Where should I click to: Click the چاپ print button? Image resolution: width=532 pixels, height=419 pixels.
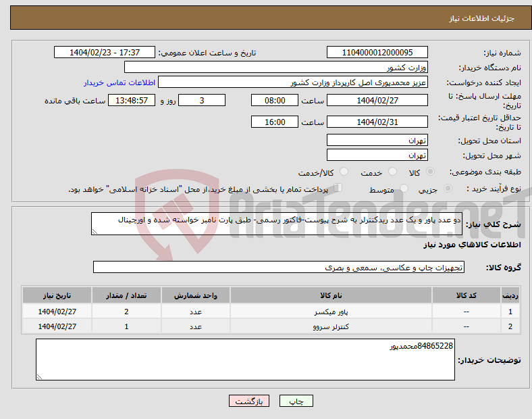[296, 401]
